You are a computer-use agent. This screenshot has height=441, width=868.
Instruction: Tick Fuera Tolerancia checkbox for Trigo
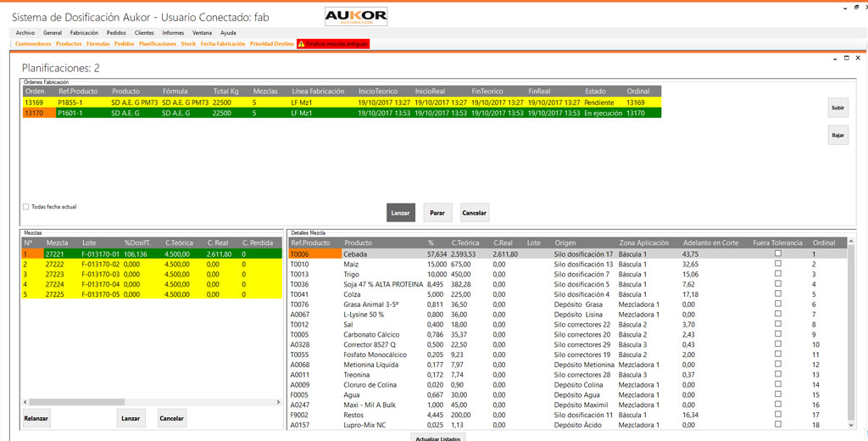click(778, 274)
